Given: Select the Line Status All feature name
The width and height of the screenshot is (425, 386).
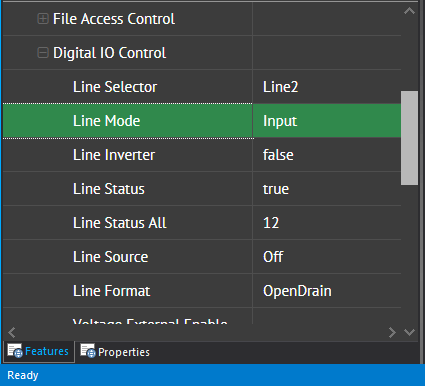Looking at the screenshot, I should [120, 223].
